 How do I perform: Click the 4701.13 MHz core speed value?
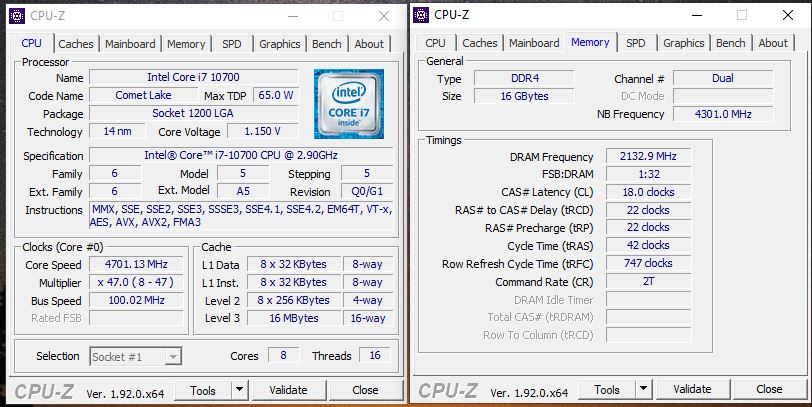(x=136, y=264)
